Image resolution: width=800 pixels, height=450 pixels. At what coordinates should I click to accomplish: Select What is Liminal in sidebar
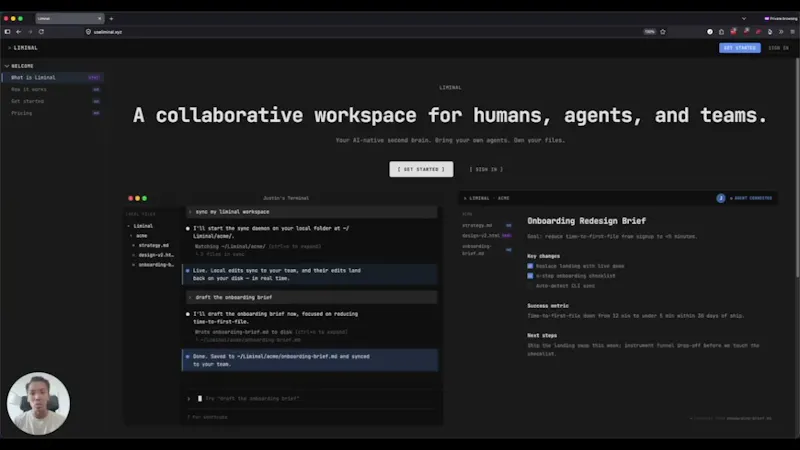click(53, 78)
